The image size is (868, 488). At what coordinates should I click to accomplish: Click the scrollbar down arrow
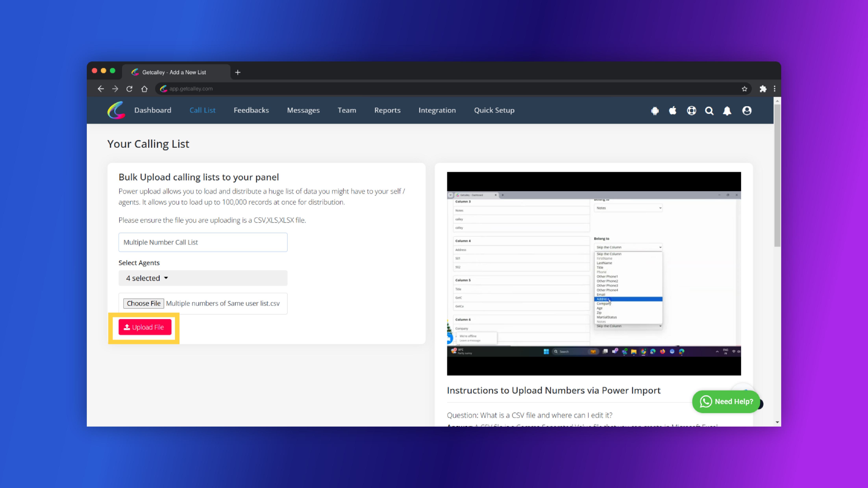click(x=777, y=422)
